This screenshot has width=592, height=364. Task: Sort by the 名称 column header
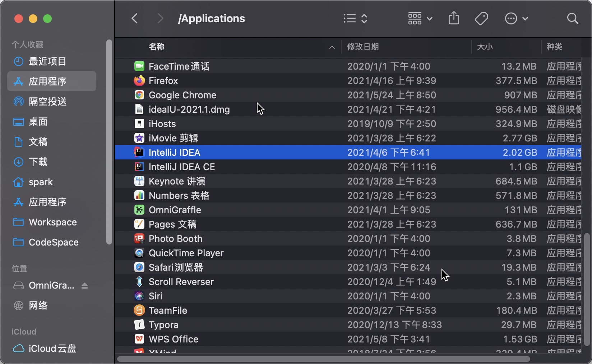coord(157,47)
